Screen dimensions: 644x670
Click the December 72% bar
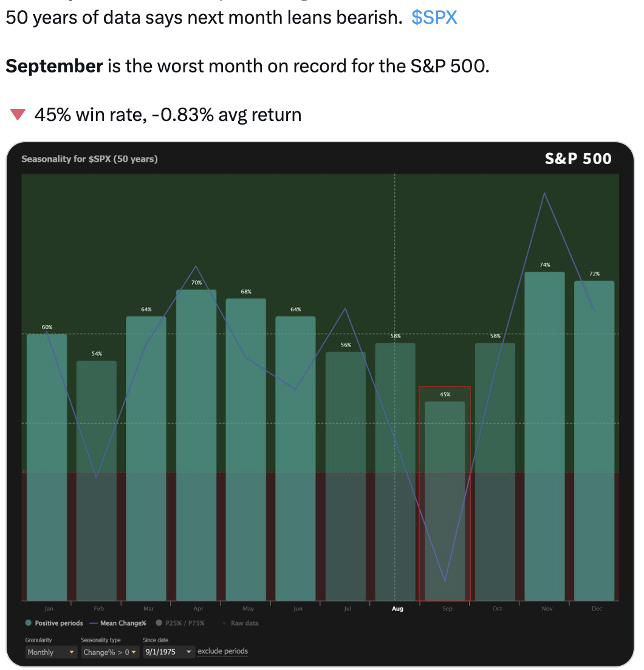point(594,441)
